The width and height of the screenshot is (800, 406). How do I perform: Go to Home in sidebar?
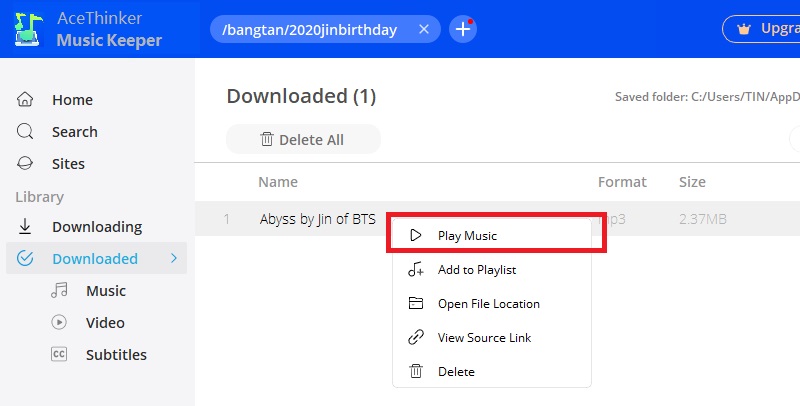click(72, 100)
